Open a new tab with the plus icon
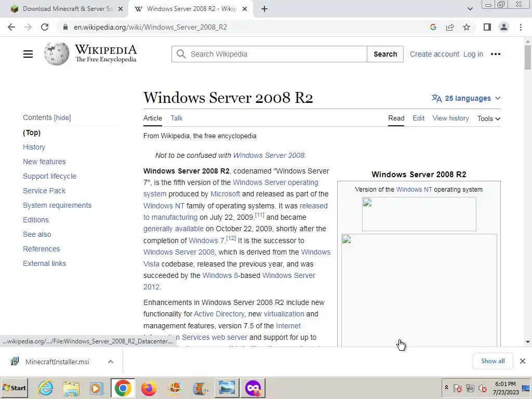 (264, 9)
